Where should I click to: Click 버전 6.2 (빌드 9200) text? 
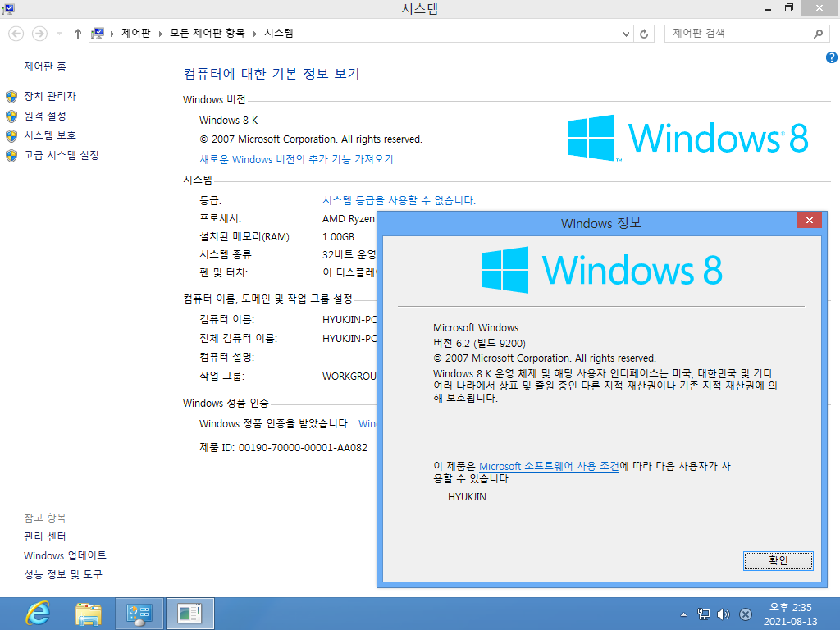coord(479,343)
